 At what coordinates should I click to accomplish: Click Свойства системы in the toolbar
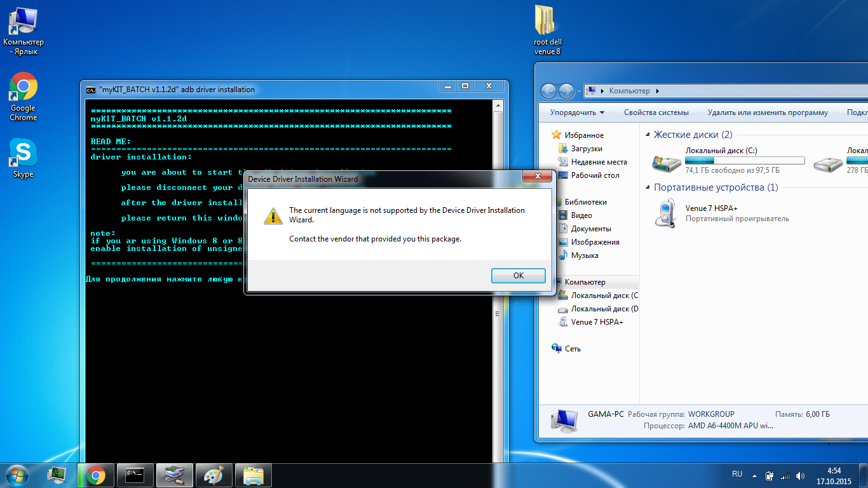[656, 112]
